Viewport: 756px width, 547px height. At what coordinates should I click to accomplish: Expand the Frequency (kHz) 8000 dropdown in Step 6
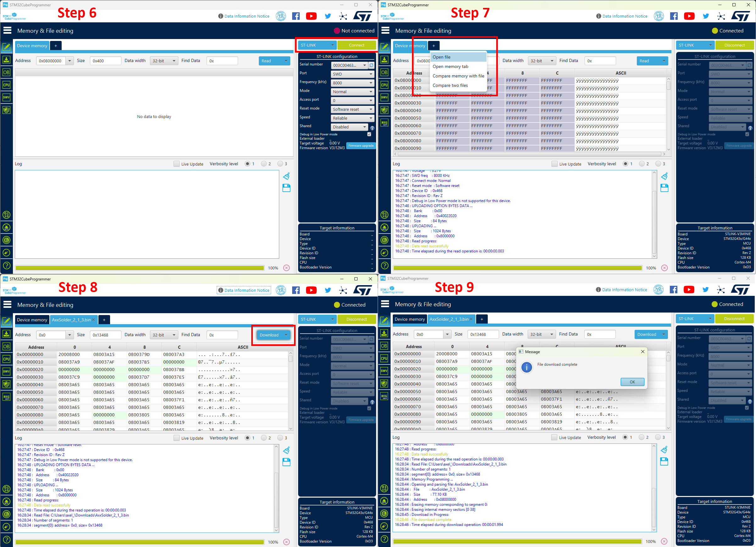[x=352, y=83]
